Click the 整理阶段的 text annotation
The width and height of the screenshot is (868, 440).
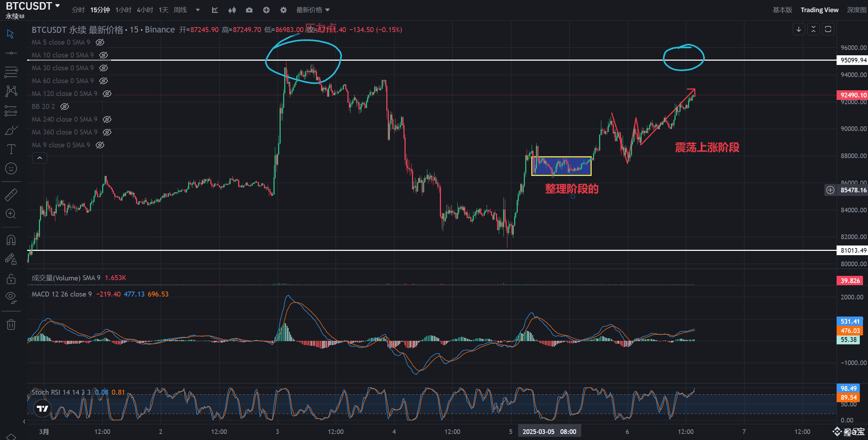coord(572,189)
